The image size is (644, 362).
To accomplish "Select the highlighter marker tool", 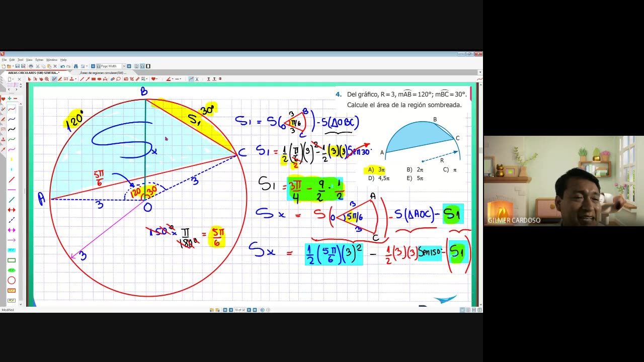I will pos(60,79).
